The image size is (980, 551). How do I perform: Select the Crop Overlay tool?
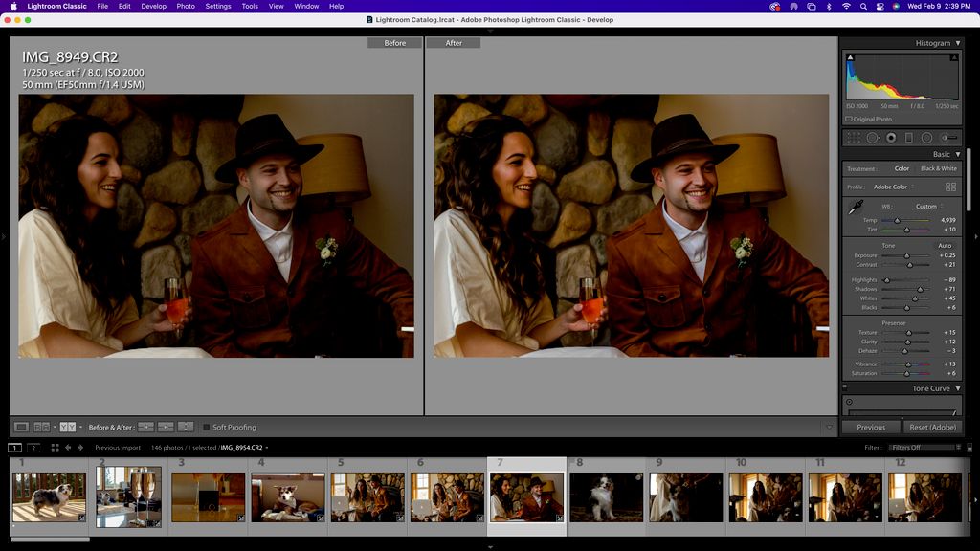854,138
